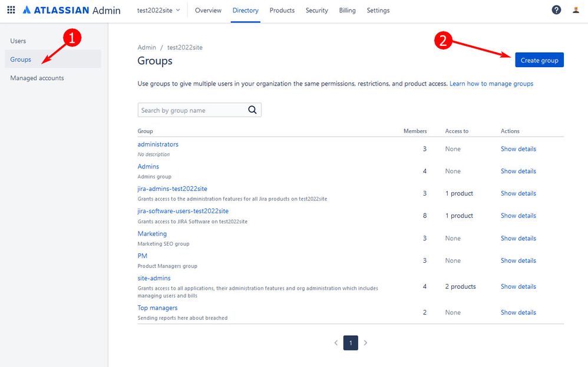Click 'Grants access to JIRA Software' description
The width and height of the screenshot is (588, 367).
click(193, 221)
